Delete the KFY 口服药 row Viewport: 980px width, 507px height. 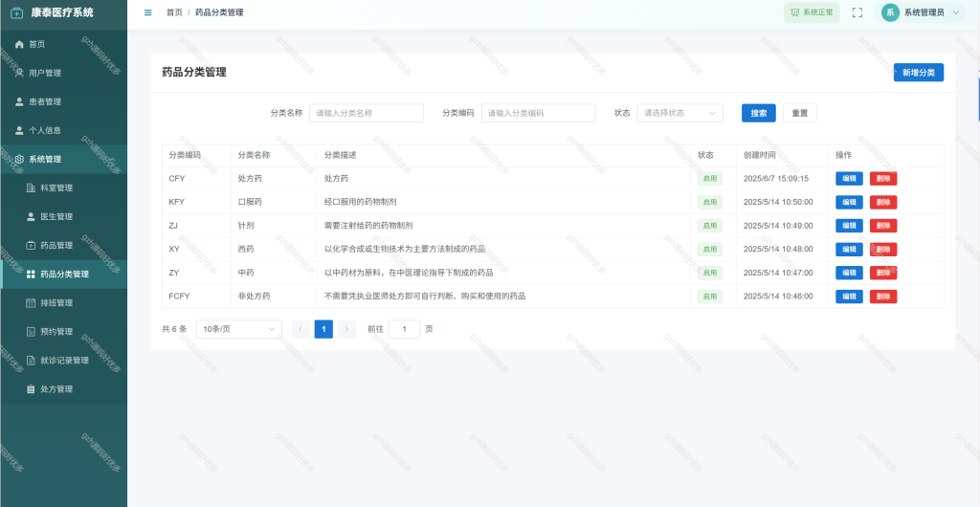coord(883,202)
